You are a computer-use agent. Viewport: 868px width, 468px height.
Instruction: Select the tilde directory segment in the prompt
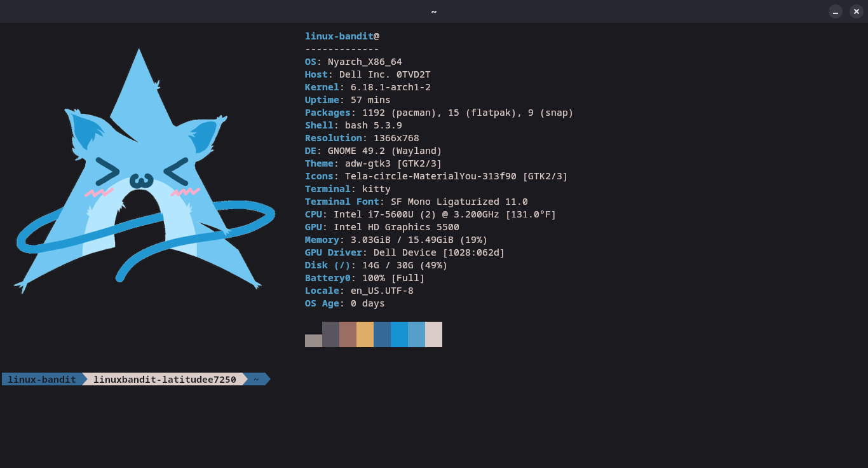coord(256,380)
